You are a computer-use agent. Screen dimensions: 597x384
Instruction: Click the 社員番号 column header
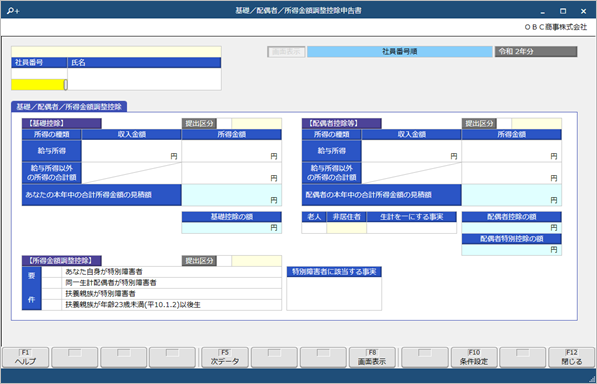39,63
